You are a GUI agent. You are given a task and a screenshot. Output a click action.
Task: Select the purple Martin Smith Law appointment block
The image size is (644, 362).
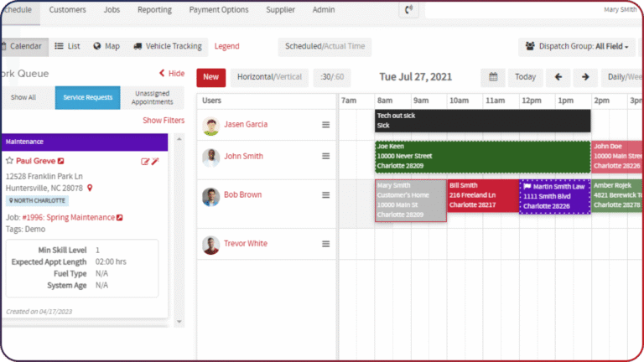pos(555,197)
